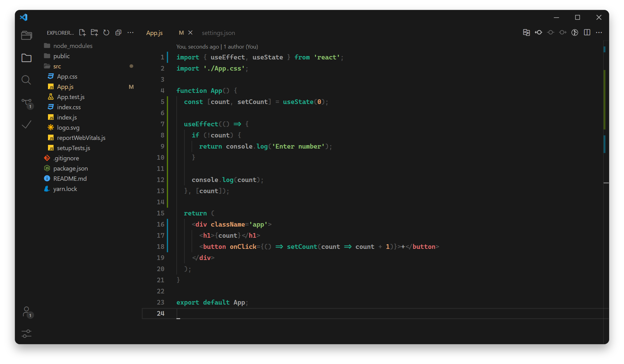This screenshot has height=364, width=624.
Task: Close the App.js editor tab
Action: [190, 32]
